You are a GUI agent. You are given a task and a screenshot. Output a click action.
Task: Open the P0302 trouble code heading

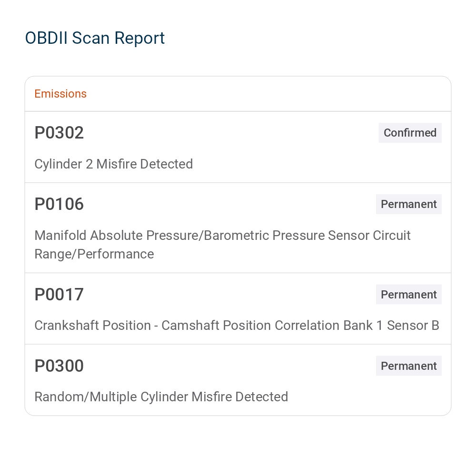(x=59, y=133)
